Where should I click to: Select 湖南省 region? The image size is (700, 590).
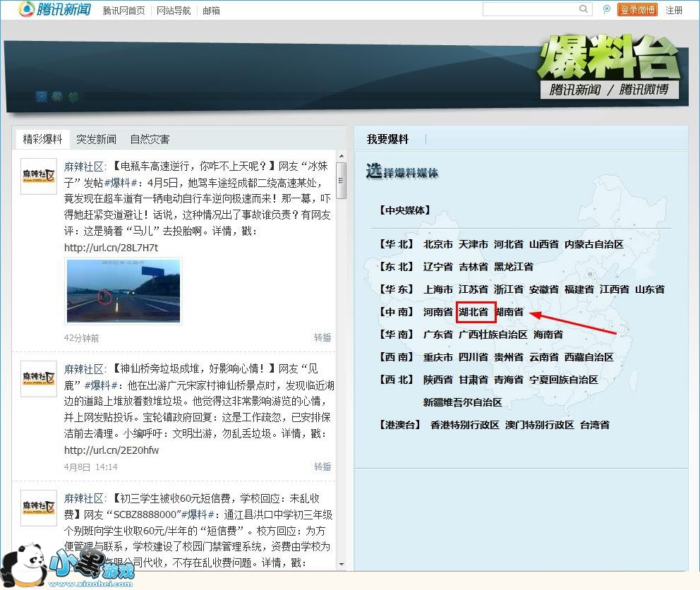(x=509, y=312)
